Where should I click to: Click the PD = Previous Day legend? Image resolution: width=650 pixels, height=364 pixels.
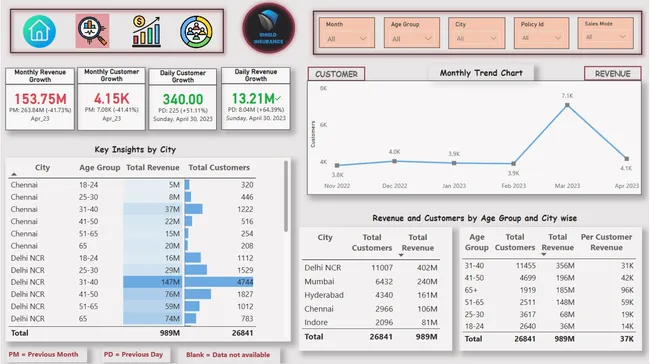pos(133,354)
